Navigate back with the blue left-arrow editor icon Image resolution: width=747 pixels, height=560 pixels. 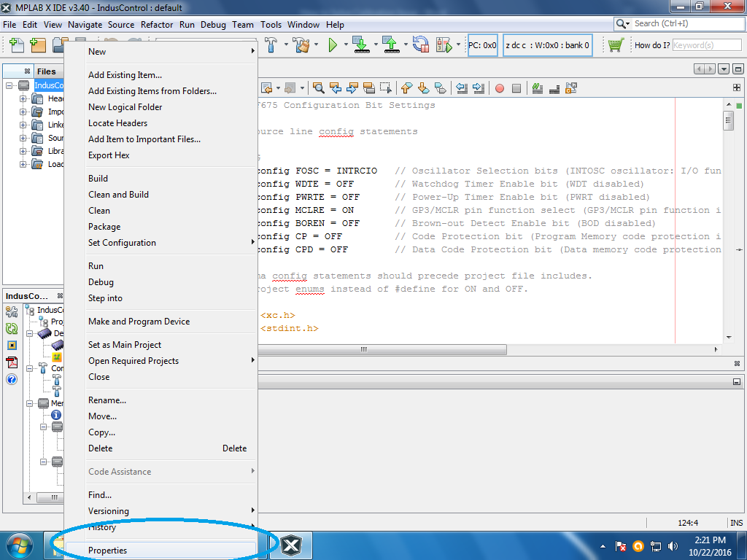[336, 87]
